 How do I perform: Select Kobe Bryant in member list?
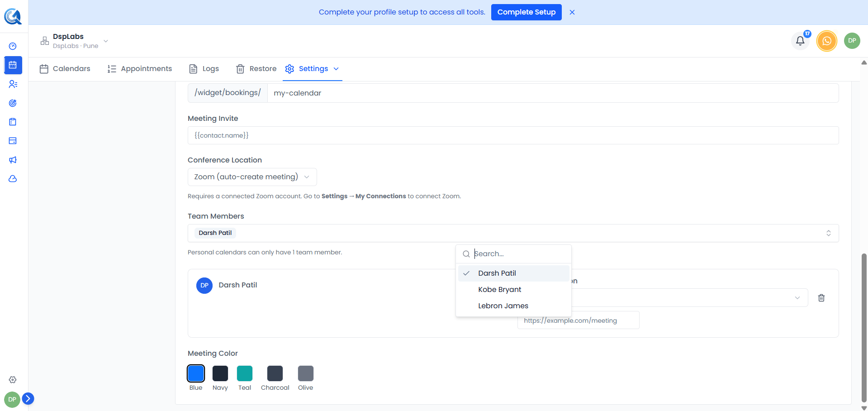coord(513,290)
